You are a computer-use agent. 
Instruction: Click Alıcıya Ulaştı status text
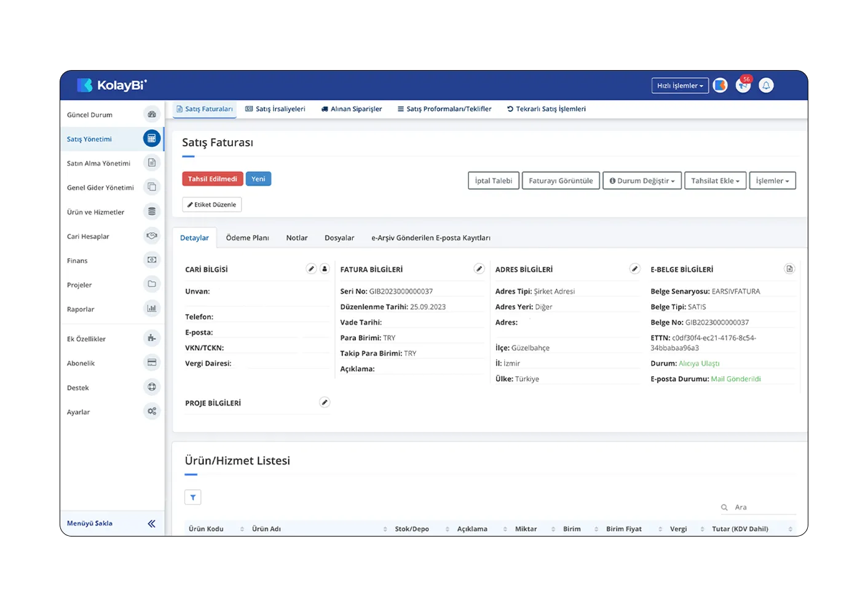[699, 364]
